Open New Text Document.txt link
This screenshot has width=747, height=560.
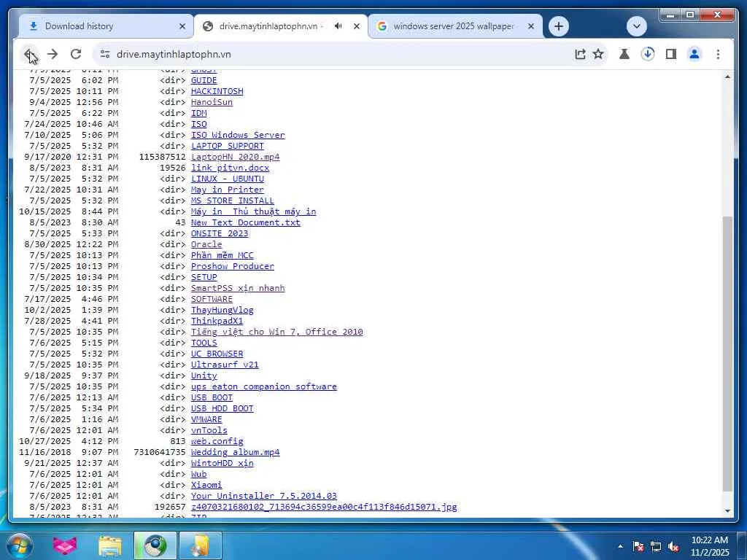coord(245,223)
